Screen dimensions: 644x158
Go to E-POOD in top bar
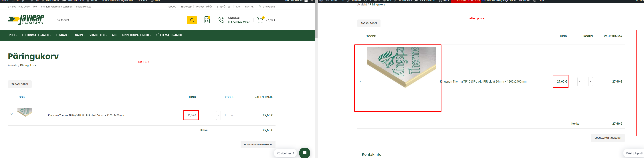pos(172,7)
